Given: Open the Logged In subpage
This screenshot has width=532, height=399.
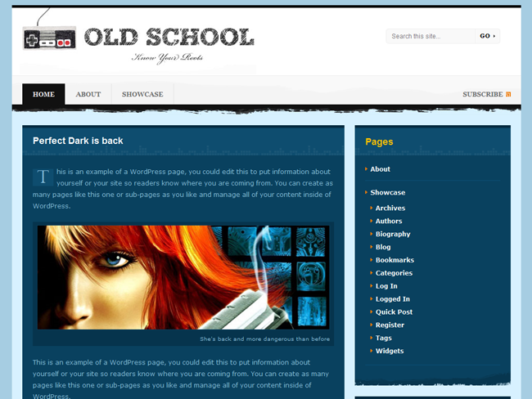Looking at the screenshot, I should point(393,299).
